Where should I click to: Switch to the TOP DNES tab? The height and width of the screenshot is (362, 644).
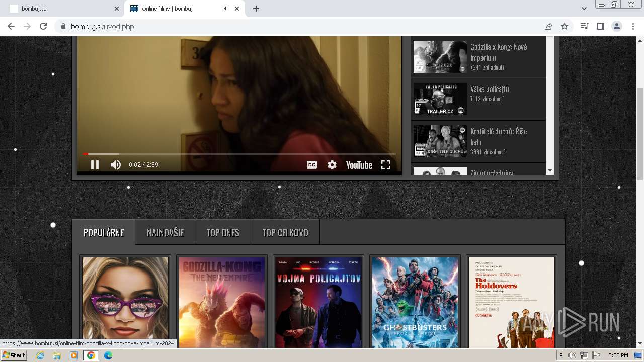click(223, 232)
